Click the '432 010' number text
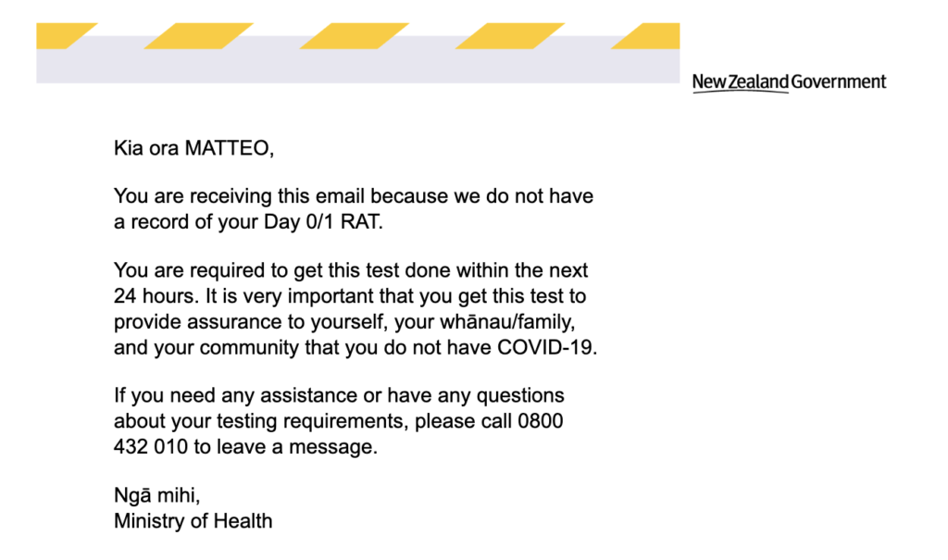Viewport: 948px width, 560px height. pos(151,447)
